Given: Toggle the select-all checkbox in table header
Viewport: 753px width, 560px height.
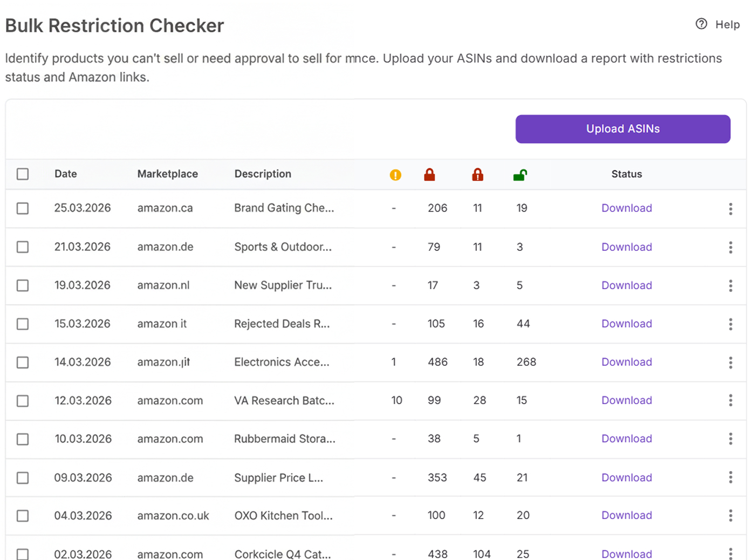Looking at the screenshot, I should tap(23, 174).
